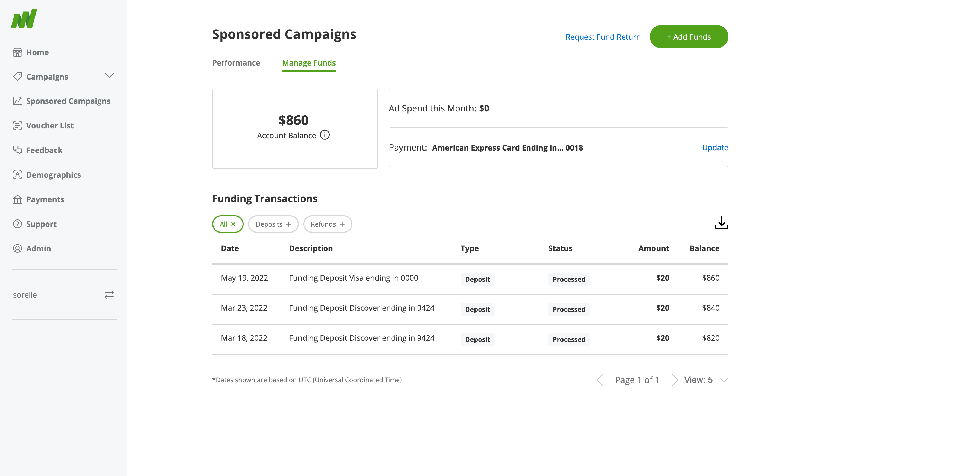This screenshot has height=476, width=980.
Task: Switch account using arrows icon beside sorelle
Action: (109, 295)
